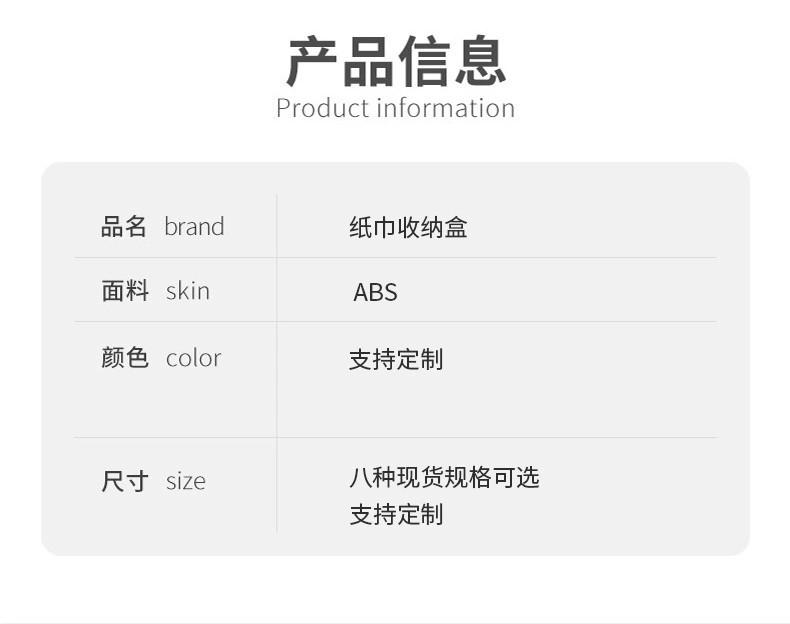Image resolution: width=790 pixels, height=624 pixels.
Task: Select the word skin
Action: pyautogui.click(x=188, y=291)
